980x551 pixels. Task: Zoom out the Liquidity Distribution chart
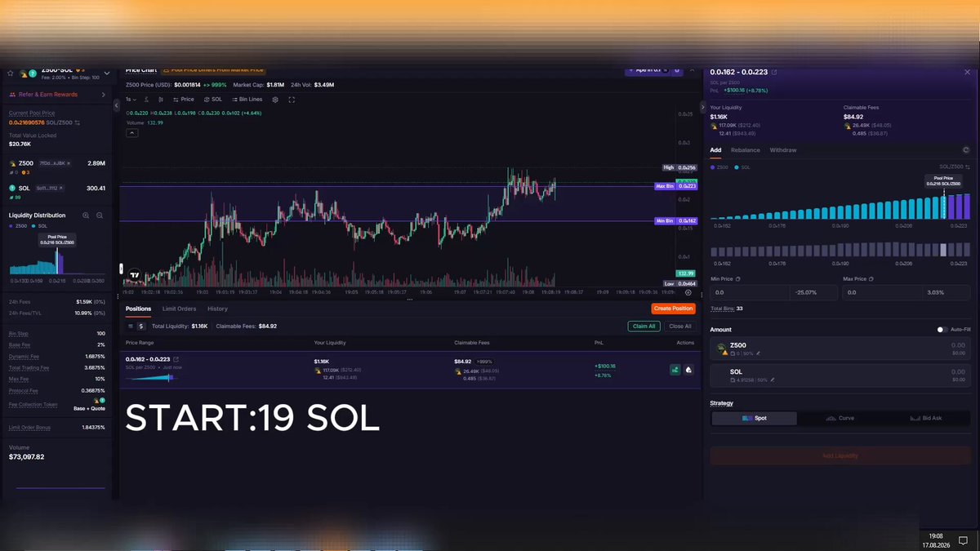pyautogui.click(x=100, y=216)
